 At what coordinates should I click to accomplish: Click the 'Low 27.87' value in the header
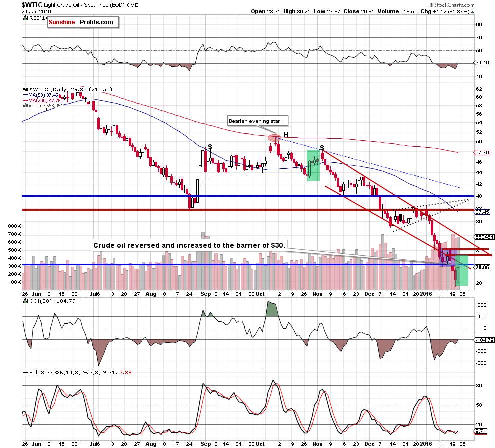tap(327, 11)
